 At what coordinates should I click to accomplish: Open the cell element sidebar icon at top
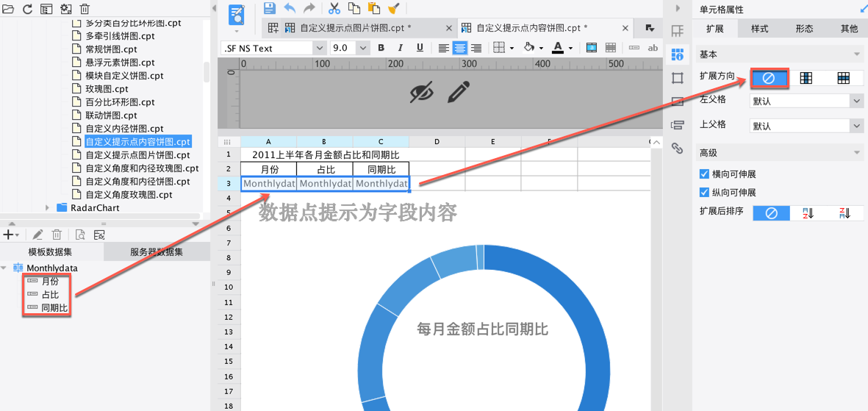pyautogui.click(x=677, y=30)
